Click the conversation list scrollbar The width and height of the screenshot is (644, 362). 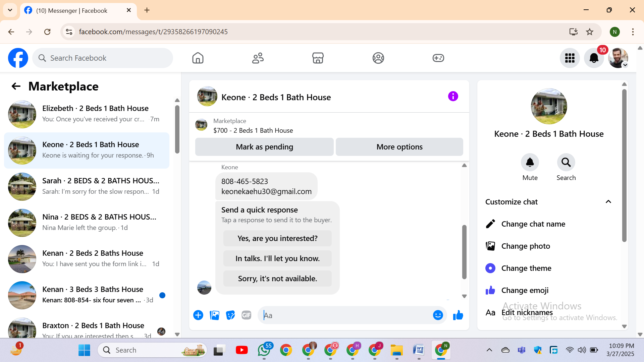click(177, 129)
